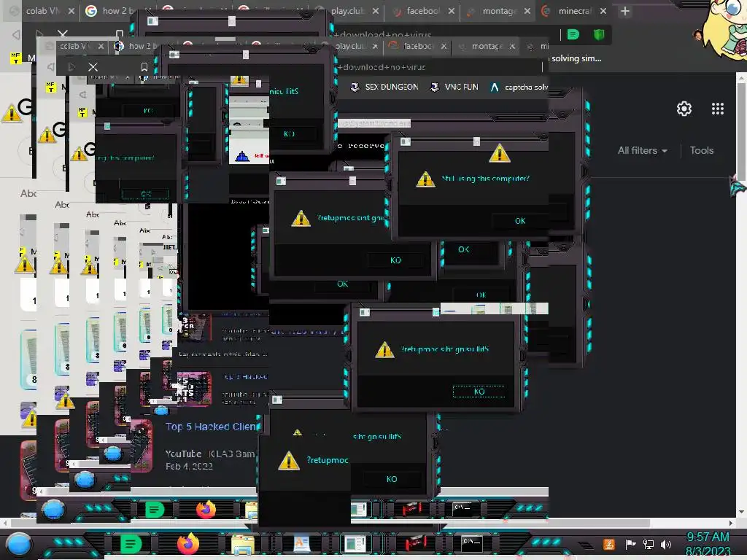Open the 'solving sim...' bookmark in outermost window
The height and width of the screenshot is (560, 747).
(x=576, y=58)
